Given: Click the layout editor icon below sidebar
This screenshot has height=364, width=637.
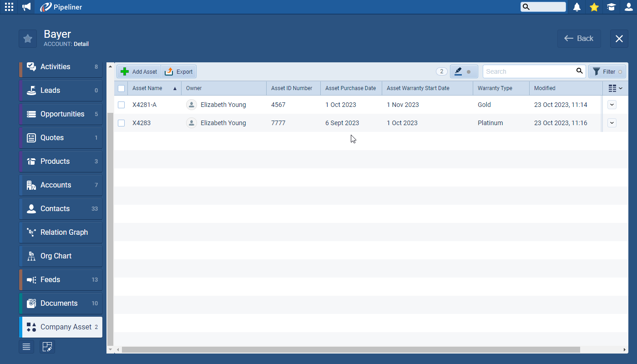Looking at the screenshot, I should click(x=47, y=347).
